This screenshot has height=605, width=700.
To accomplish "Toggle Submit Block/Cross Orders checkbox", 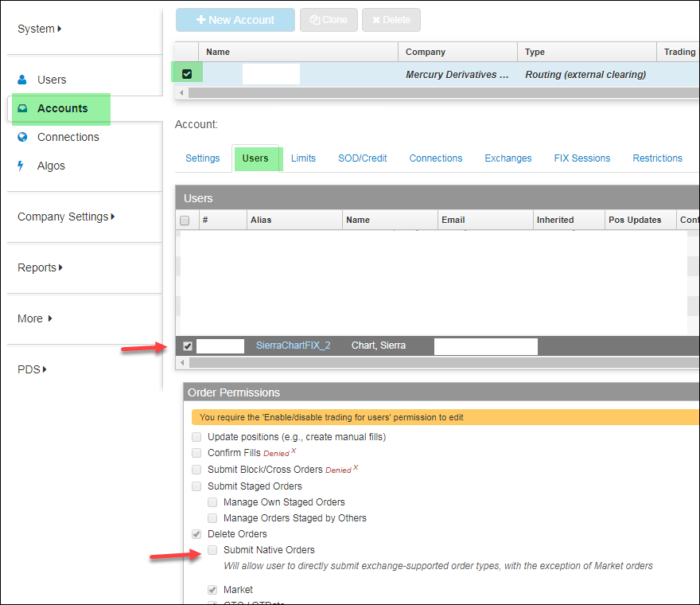I will click(196, 470).
